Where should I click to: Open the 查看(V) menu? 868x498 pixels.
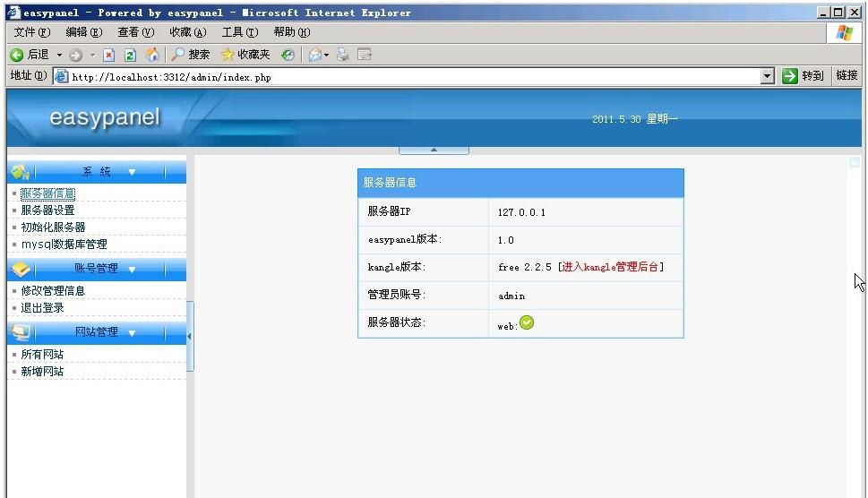(x=136, y=32)
